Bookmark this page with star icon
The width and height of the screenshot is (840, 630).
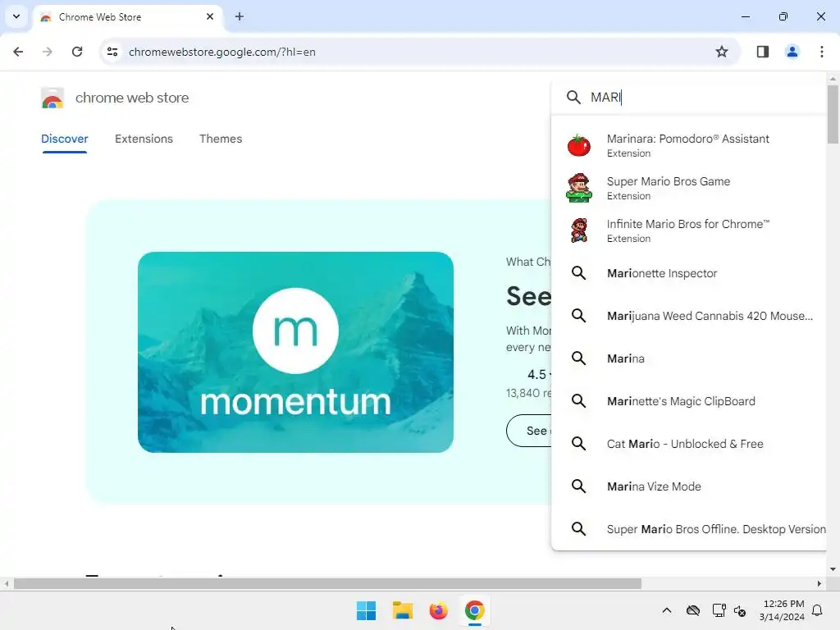point(722,52)
